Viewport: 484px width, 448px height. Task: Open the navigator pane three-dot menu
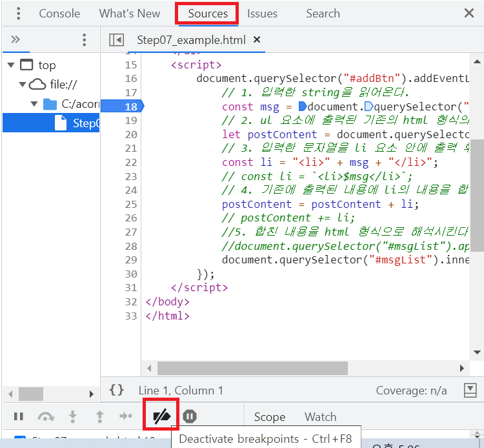click(x=85, y=40)
